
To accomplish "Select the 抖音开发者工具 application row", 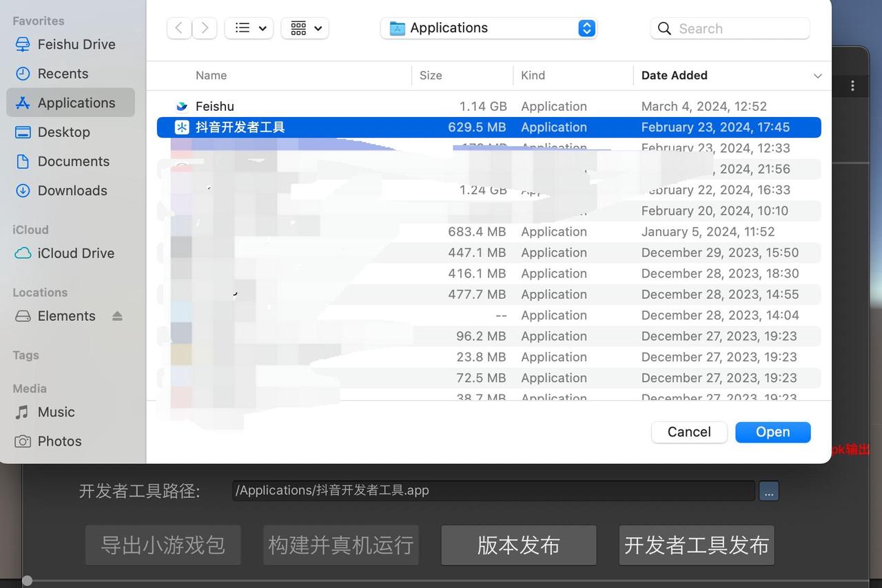I will pos(489,127).
